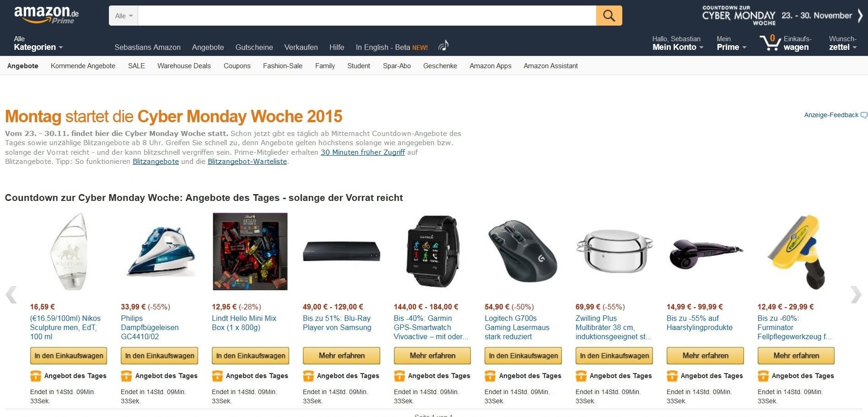Viewport: 868px width, 417px height.
Task: Click the orange search magnifier button
Action: [x=609, y=16]
